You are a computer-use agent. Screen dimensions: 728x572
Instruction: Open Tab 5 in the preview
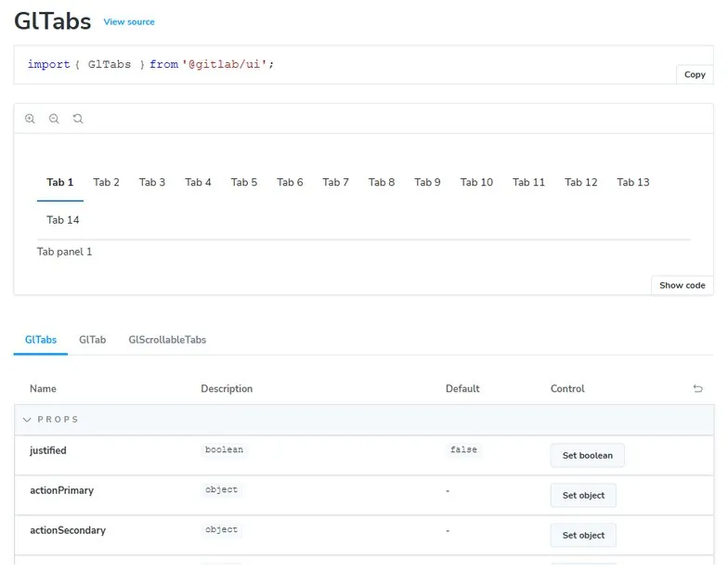point(244,182)
